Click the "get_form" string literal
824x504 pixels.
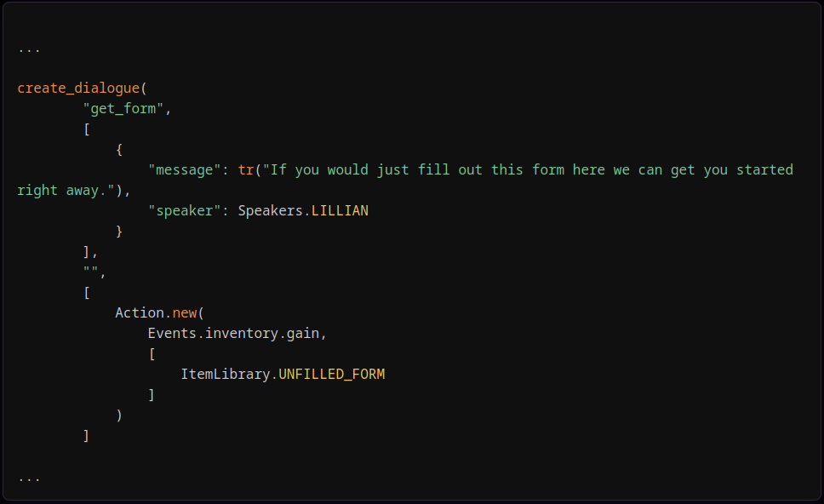pos(123,109)
